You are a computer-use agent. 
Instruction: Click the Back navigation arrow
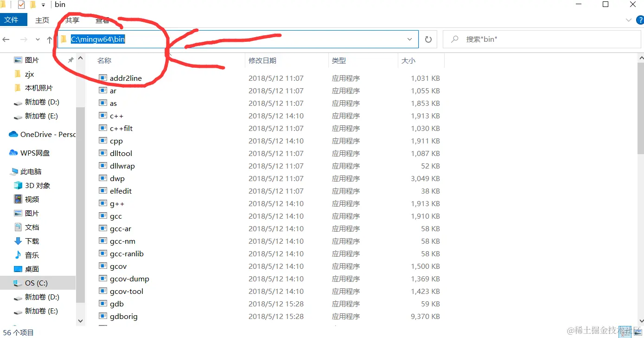[x=6, y=39]
